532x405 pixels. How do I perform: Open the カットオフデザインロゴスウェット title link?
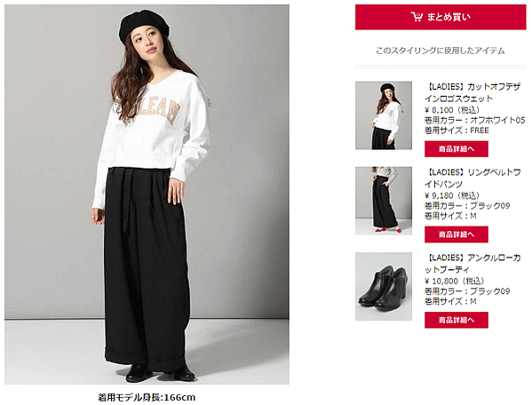(472, 92)
